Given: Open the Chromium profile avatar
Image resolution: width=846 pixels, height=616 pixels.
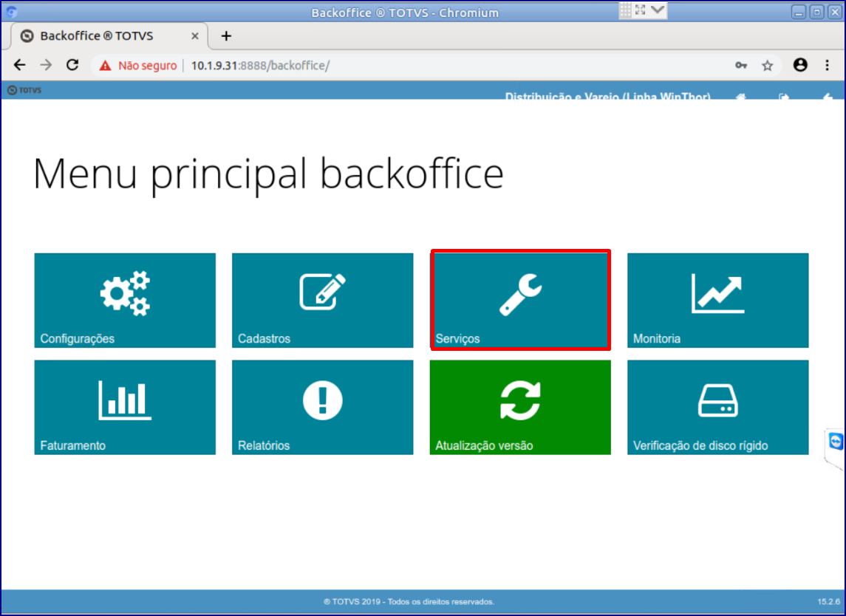Looking at the screenshot, I should [x=800, y=65].
